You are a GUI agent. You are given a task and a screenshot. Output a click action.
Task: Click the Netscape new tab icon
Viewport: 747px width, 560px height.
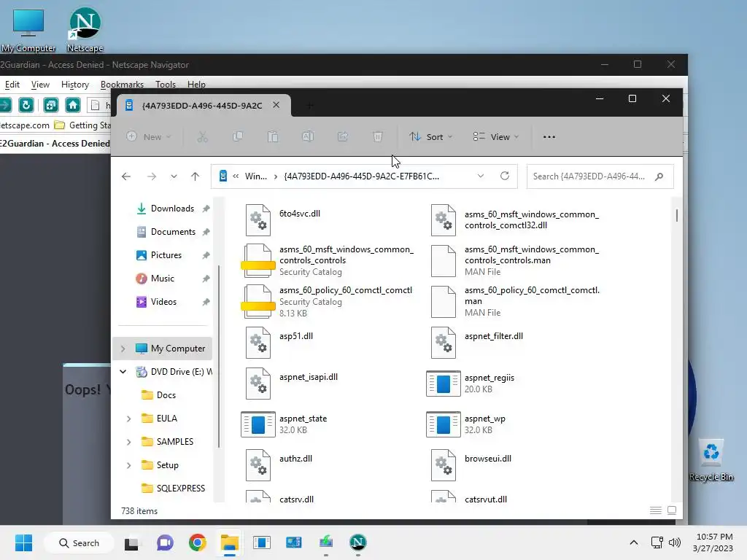[50, 105]
